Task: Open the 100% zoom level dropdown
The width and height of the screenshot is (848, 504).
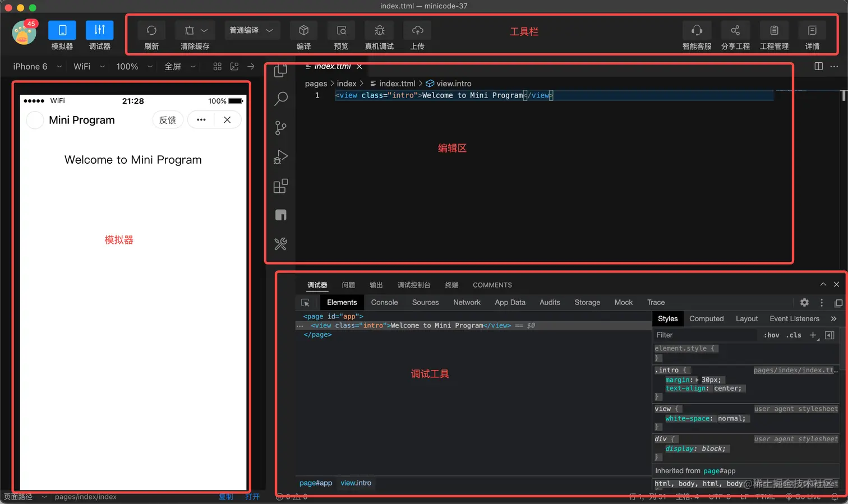Action: click(x=134, y=67)
